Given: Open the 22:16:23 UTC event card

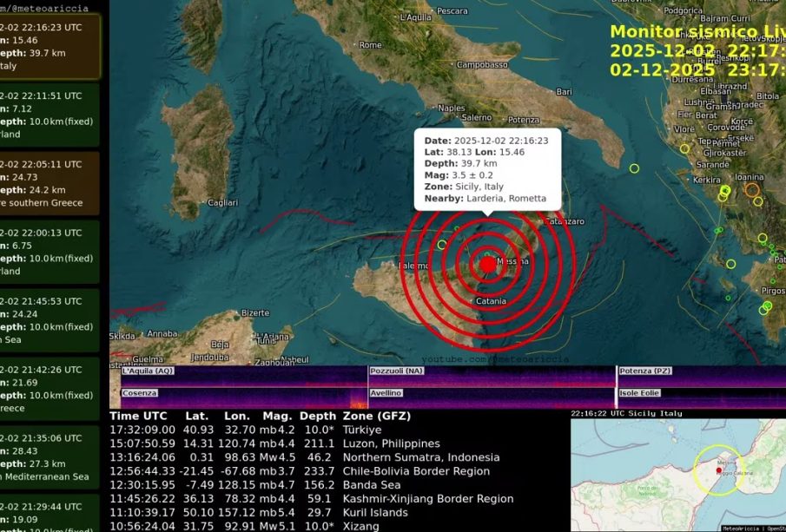Looking at the screenshot, I should click(50, 46).
